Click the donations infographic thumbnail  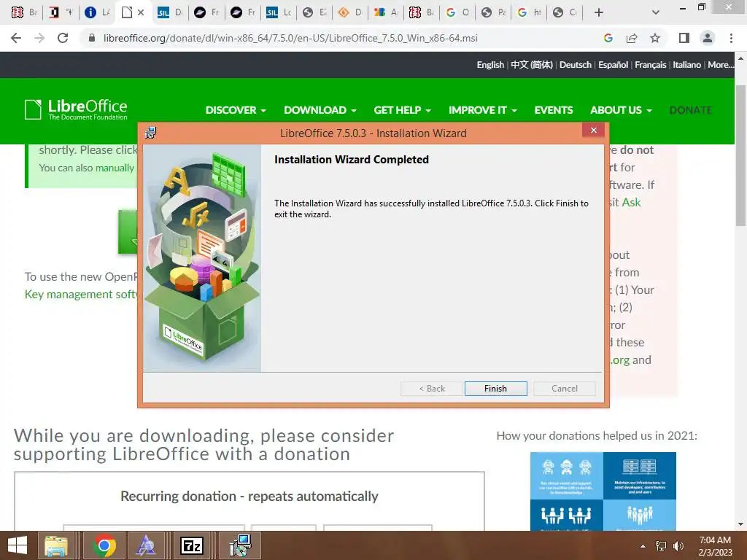pyautogui.click(x=603, y=491)
